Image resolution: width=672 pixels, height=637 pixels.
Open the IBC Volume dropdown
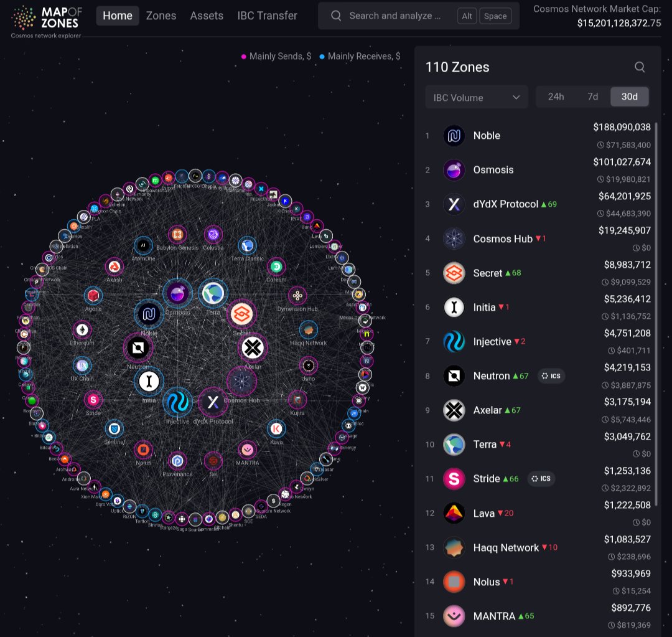click(x=477, y=97)
